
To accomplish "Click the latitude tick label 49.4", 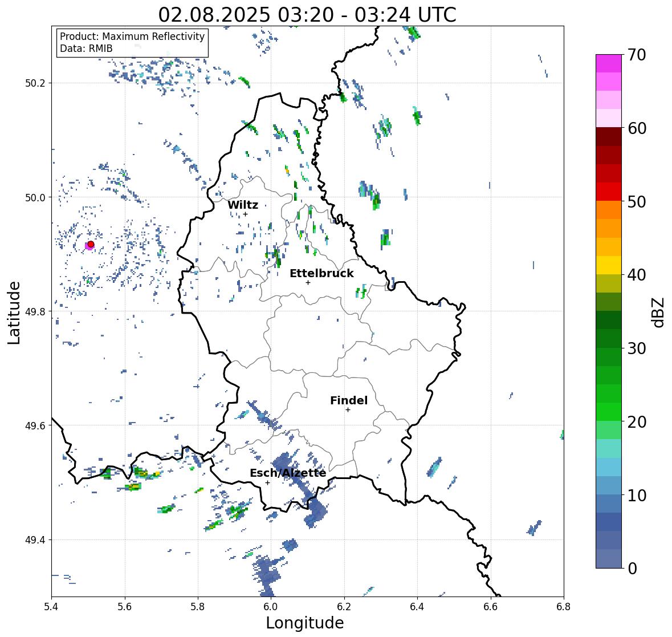I will click(x=35, y=540).
